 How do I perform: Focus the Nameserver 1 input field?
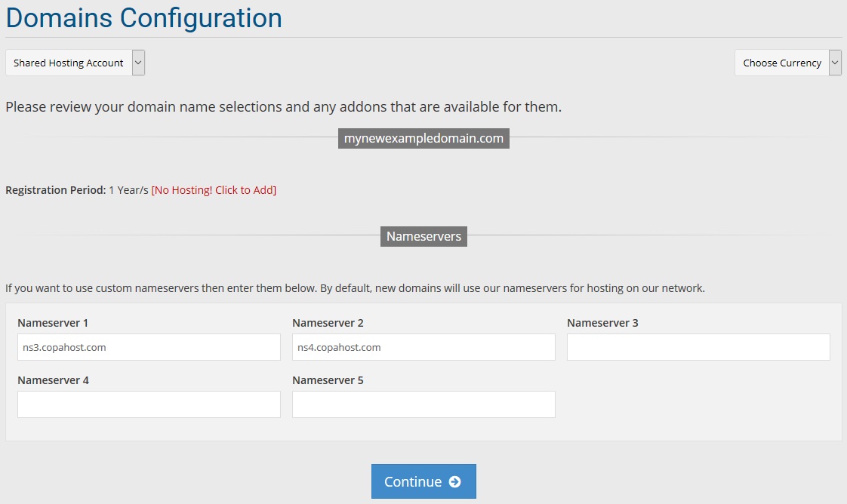[x=149, y=347]
